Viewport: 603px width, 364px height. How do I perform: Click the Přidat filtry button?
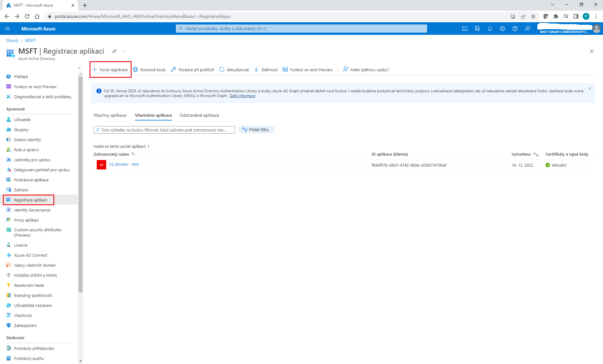pos(256,130)
